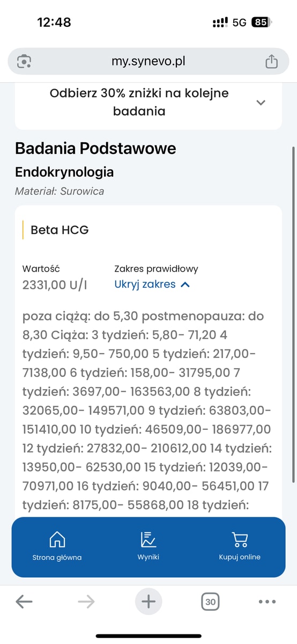The image size is (297, 644).
Task: Tap the my.synevo.pl address field
Action: click(148, 61)
